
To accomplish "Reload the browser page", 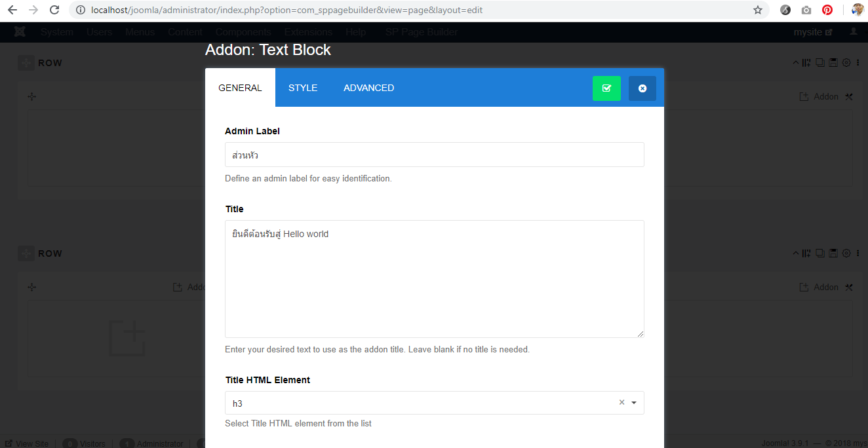I will tap(54, 10).
